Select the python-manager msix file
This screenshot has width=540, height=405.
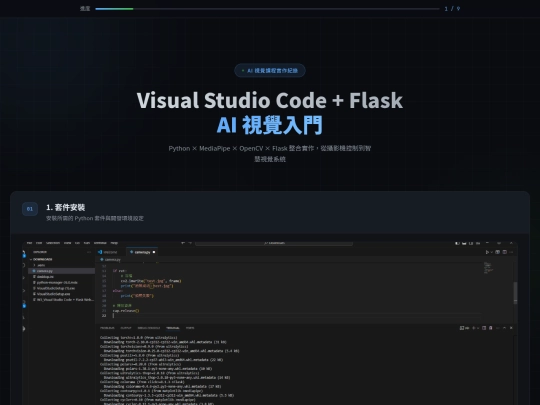(x=61, y=282)
